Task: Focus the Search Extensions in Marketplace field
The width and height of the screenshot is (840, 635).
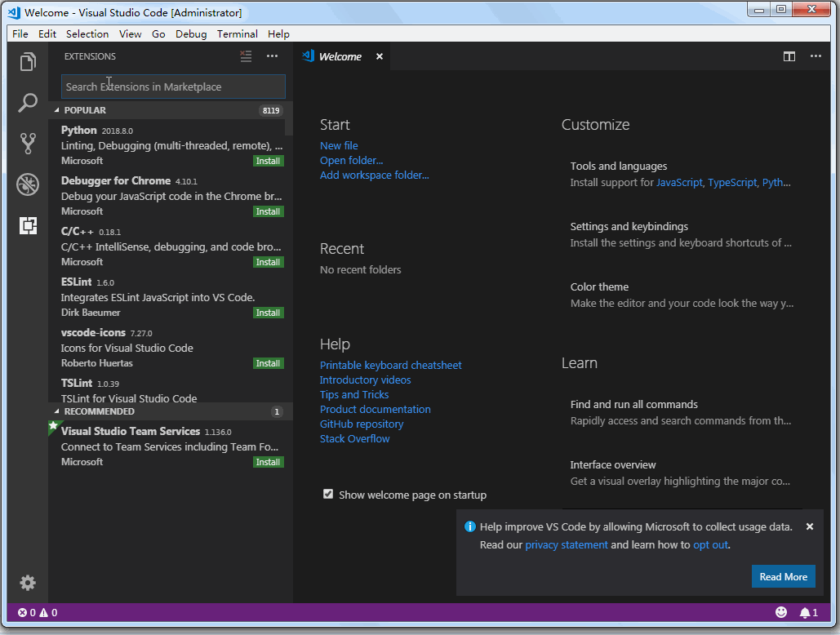Action: click(x=173, y=87)
